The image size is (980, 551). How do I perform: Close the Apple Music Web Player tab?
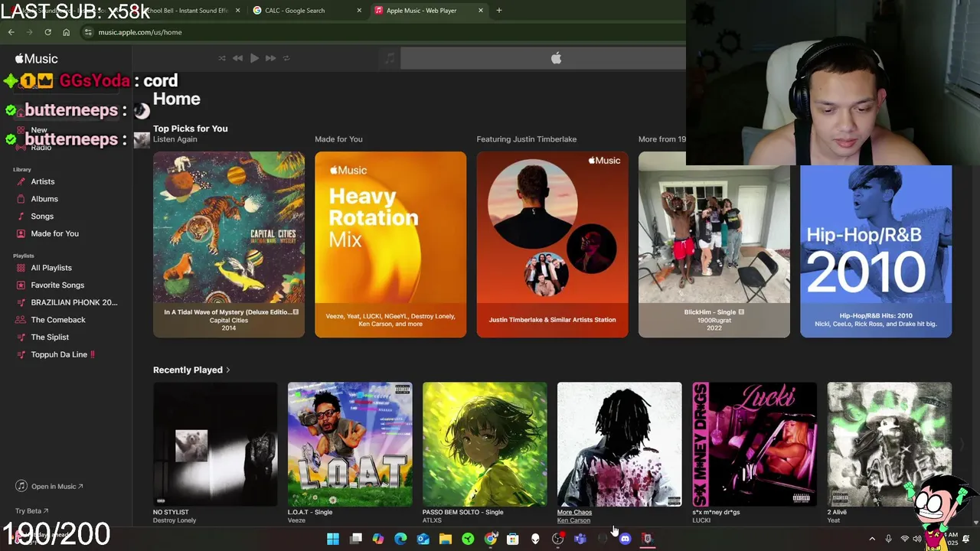tap(481, 11)
